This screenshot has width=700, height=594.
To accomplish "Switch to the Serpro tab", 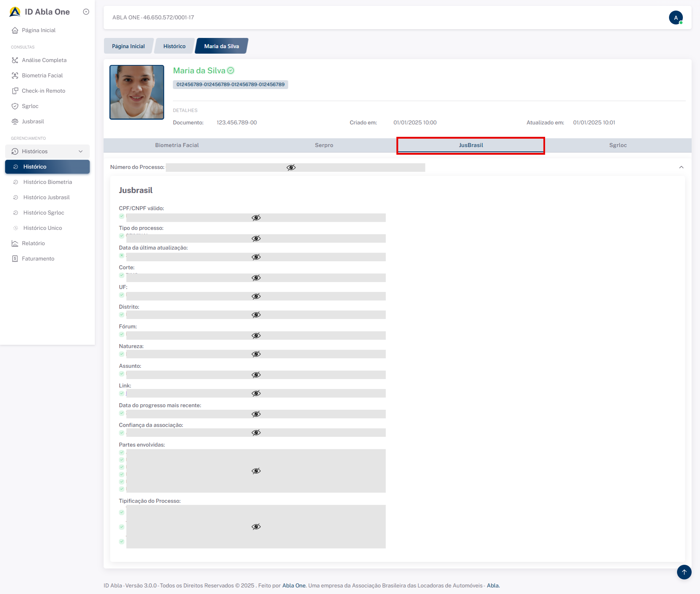I will click(x=324, y=145).
